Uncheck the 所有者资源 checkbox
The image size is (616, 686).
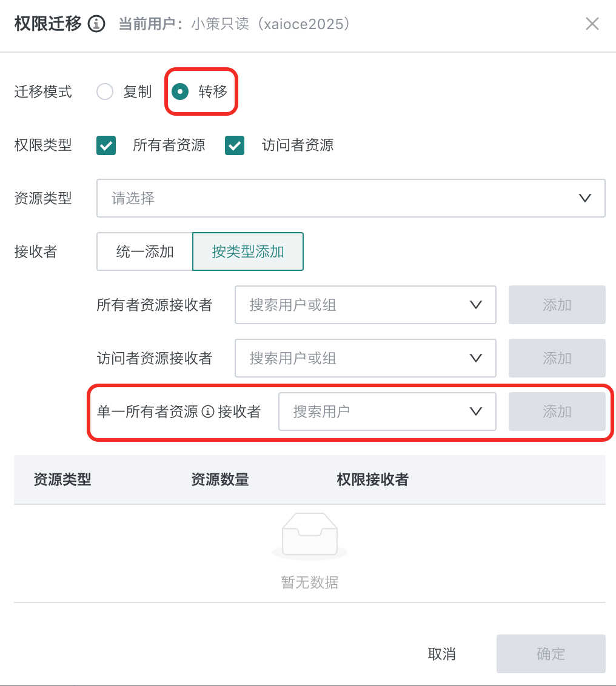click(x=106, y=145)
